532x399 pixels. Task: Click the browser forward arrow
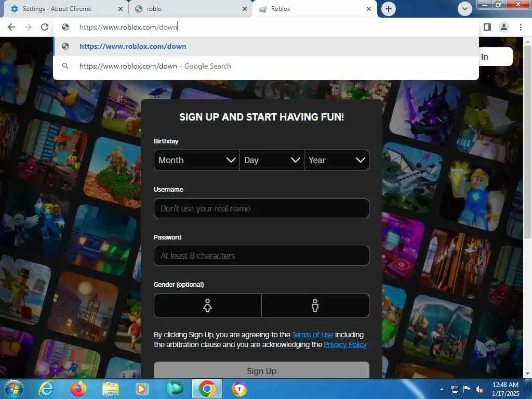coord(28,27)
